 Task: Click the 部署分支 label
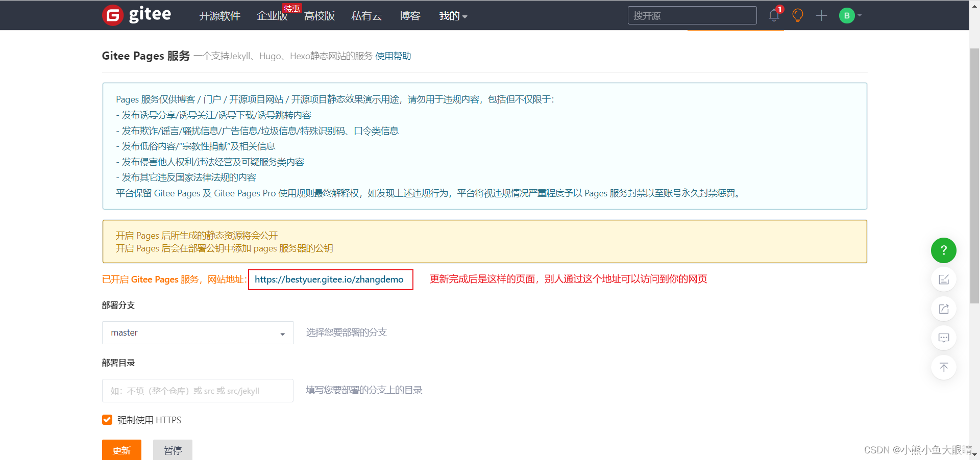[118, 305]
